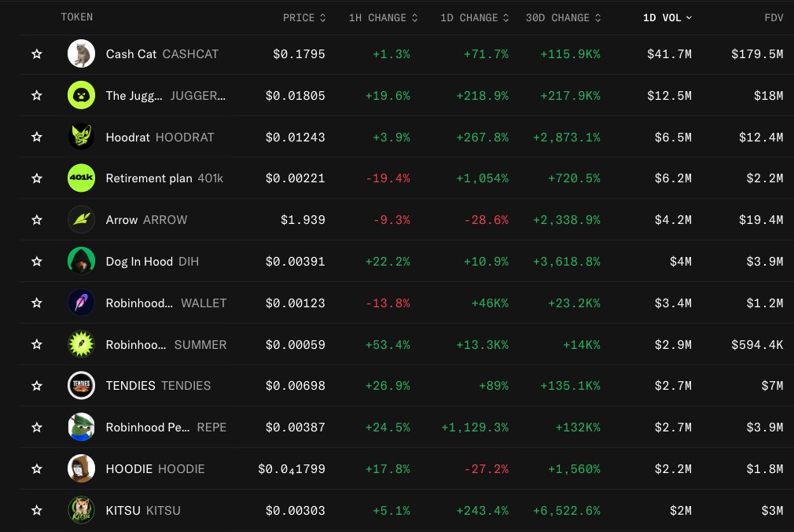Click the FDV column header

pyautogui.click(x=774, y=18)
